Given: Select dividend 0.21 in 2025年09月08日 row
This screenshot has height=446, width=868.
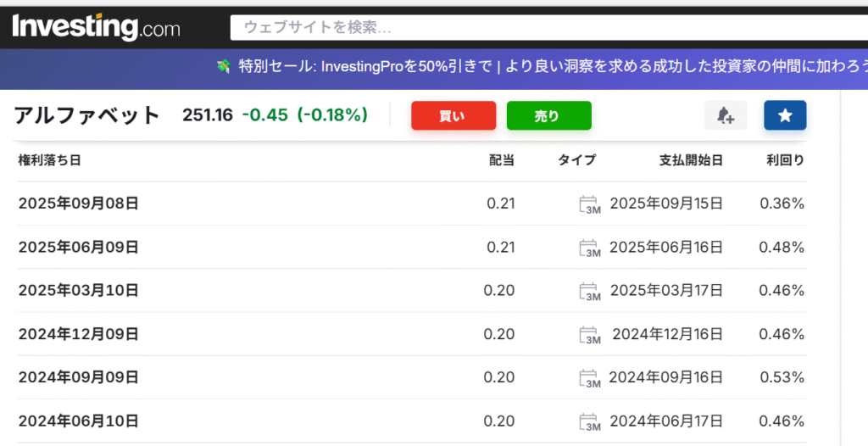Looking at the screenshot, I should point(501,203).
